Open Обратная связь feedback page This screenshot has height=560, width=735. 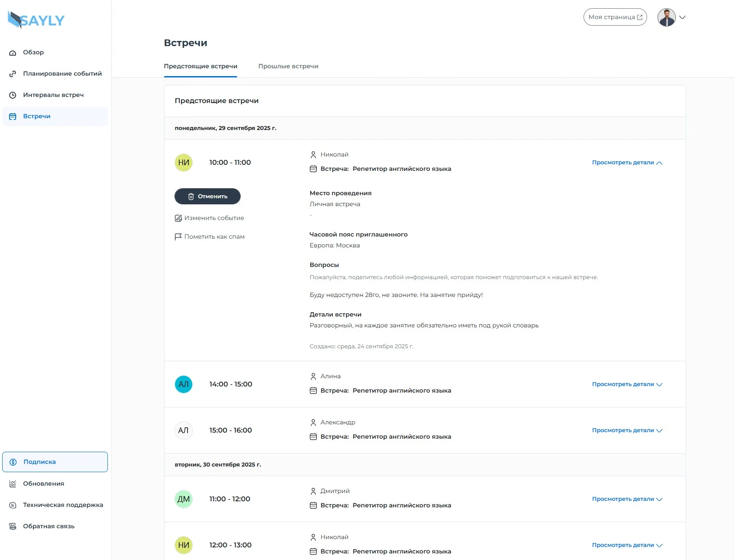[48, 526]
